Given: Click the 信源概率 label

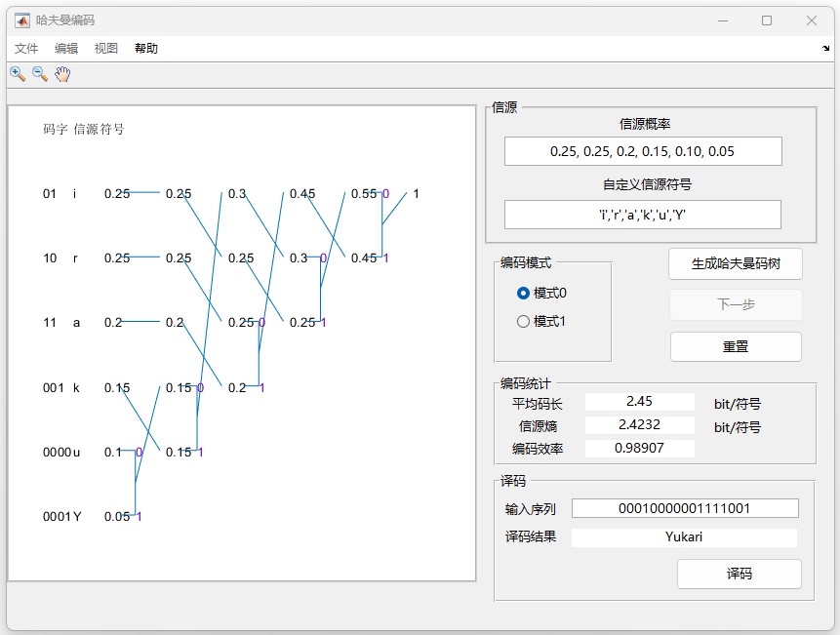Looking at the screenshot, I should [645, 124].
